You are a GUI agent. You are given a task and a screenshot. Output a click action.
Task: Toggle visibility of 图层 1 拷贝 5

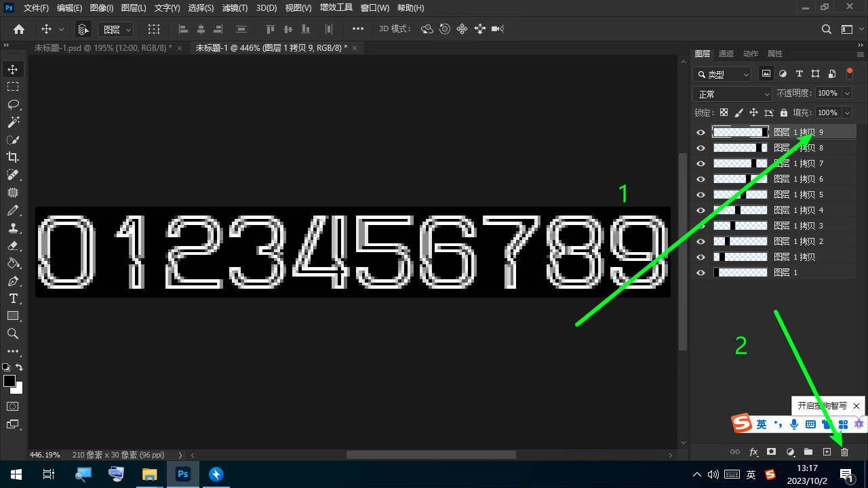(x=701, y=195)
